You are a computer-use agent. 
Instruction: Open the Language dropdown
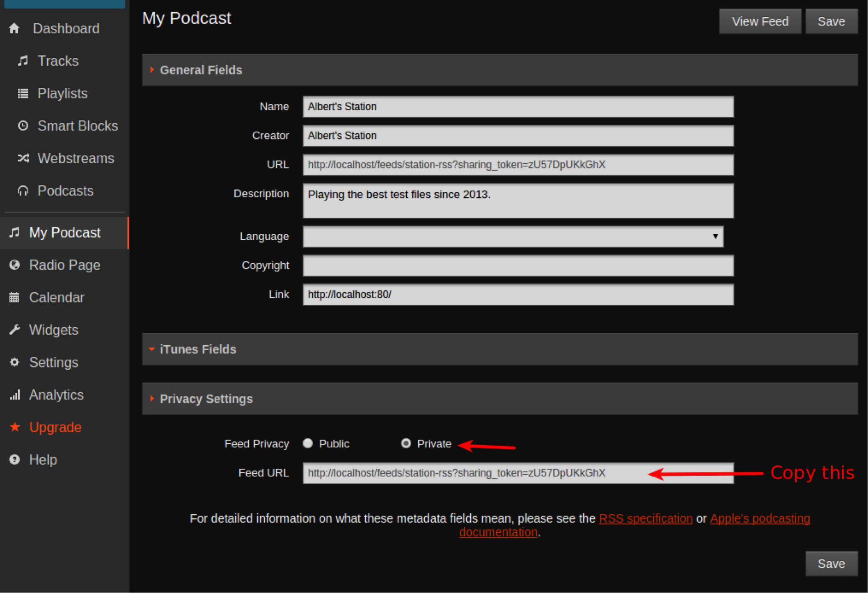point(513,237)
